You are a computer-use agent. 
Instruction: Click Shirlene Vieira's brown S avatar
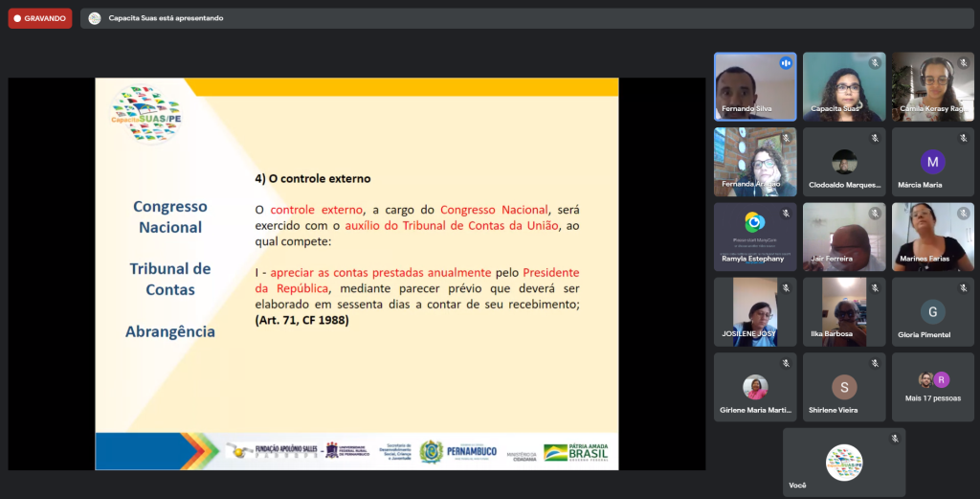click(x=843, y=387)
